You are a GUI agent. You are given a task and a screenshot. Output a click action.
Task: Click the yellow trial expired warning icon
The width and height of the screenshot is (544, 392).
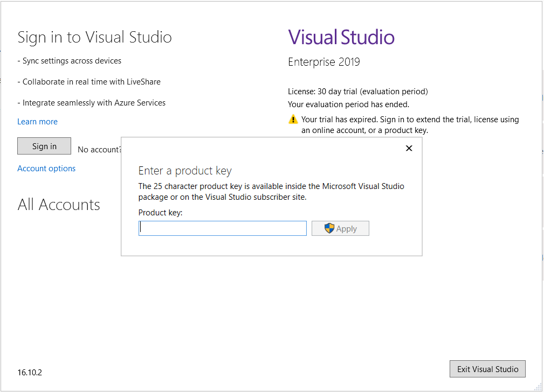click(x=293, y=119)
